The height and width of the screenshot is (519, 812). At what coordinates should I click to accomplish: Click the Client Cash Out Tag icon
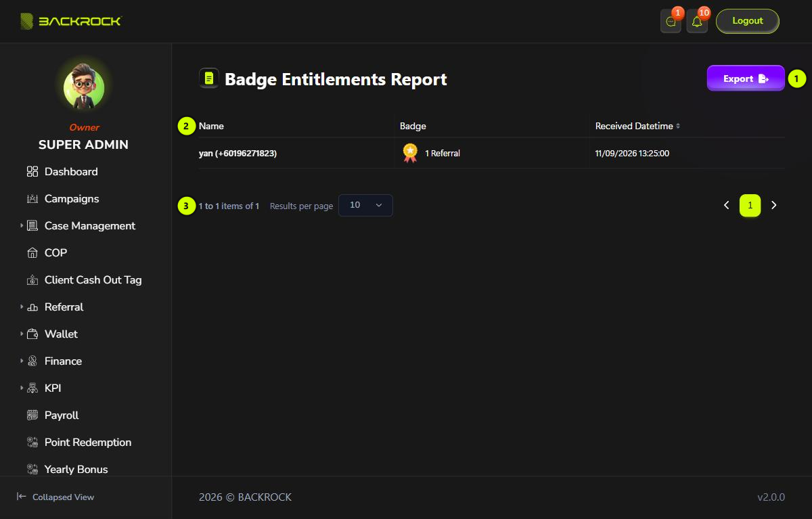pyautogui.click(x=32, y=280)
